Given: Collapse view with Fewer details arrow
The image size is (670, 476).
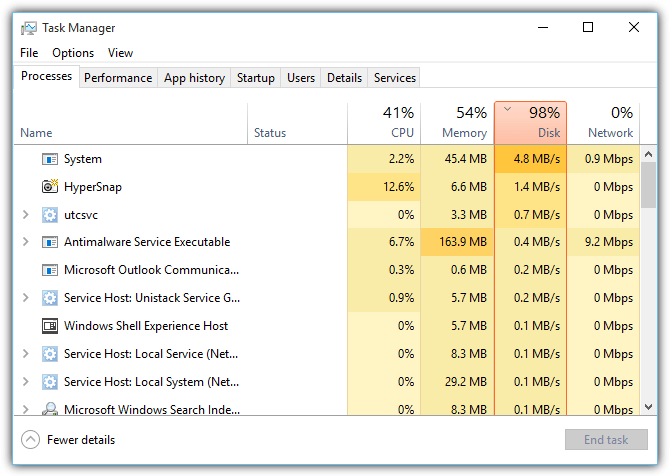Looking at the screenshot, I should [30, 440].
